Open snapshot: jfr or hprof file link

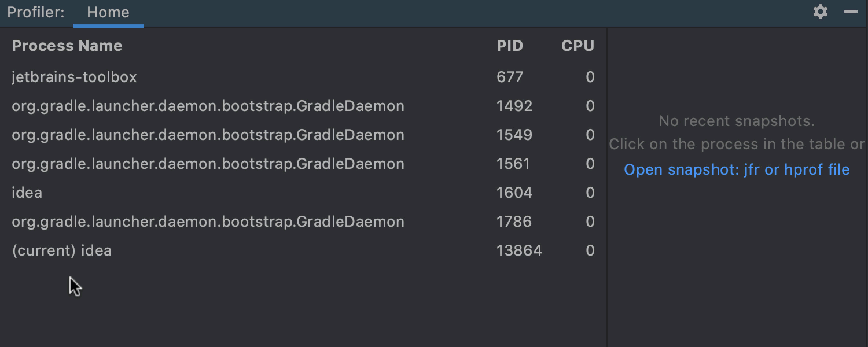click(737, 170)
